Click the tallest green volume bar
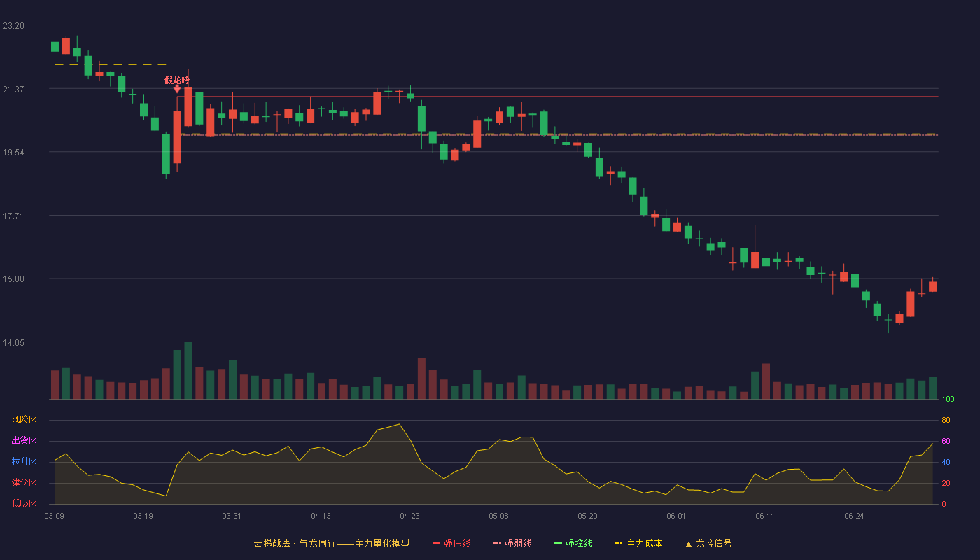 [x=188, y=370]
